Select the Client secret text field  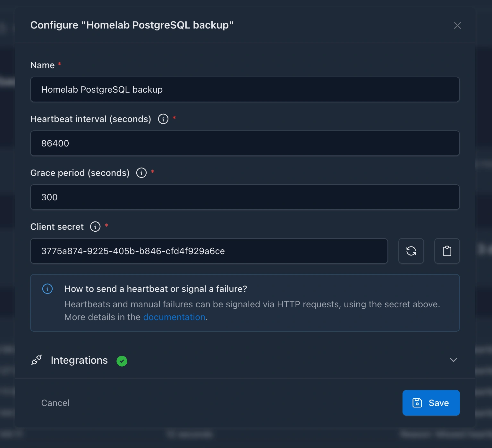coord(209,251)
